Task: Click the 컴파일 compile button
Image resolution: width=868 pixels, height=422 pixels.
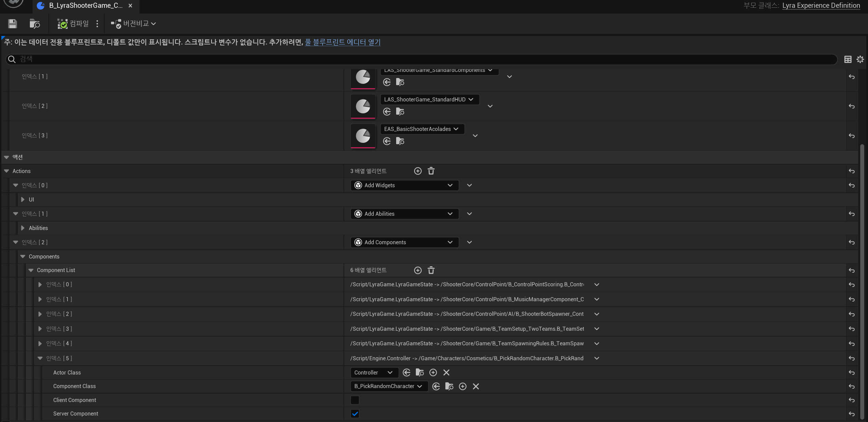Action: [x=73, y=23]
